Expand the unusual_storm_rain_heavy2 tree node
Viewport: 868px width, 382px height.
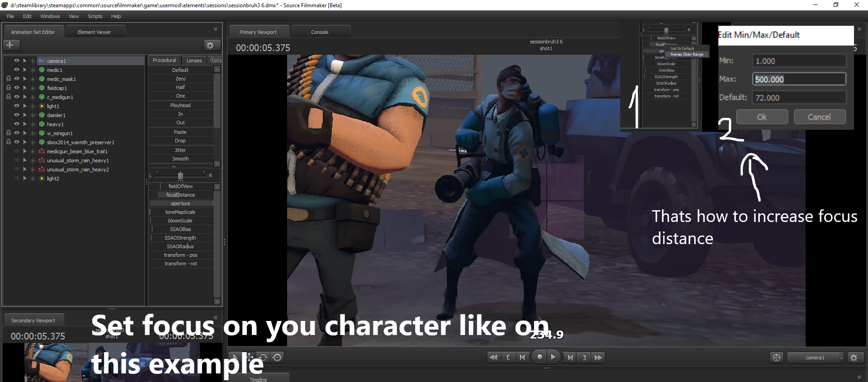point(33,170)
